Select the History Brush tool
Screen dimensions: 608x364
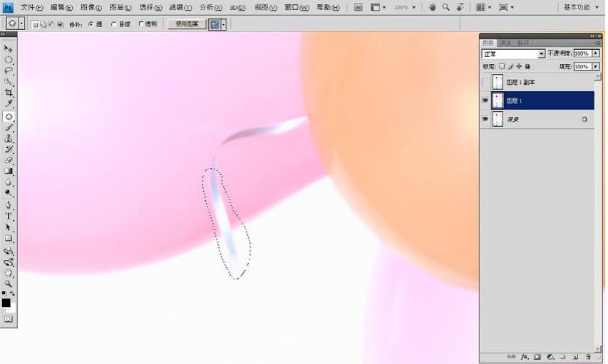point(8,149)
